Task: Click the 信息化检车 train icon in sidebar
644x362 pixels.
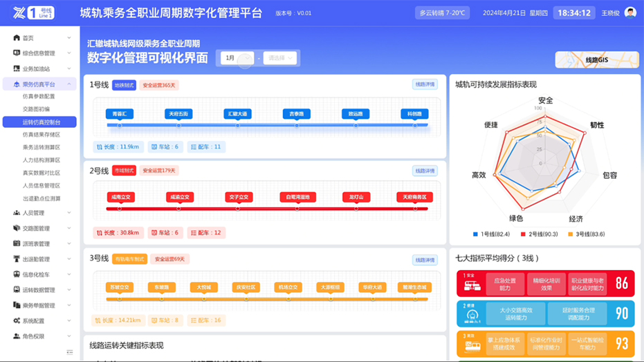Action: (x=17, y=274)
